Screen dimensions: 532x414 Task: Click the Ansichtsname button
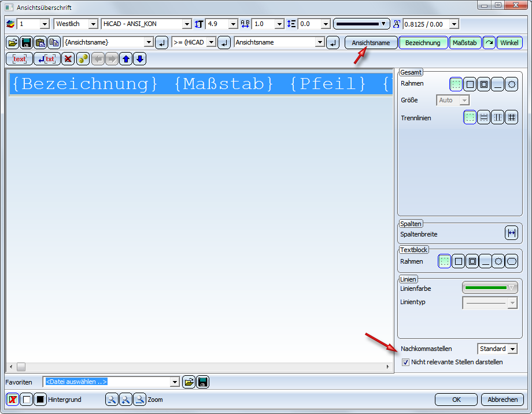click(371, 43)
